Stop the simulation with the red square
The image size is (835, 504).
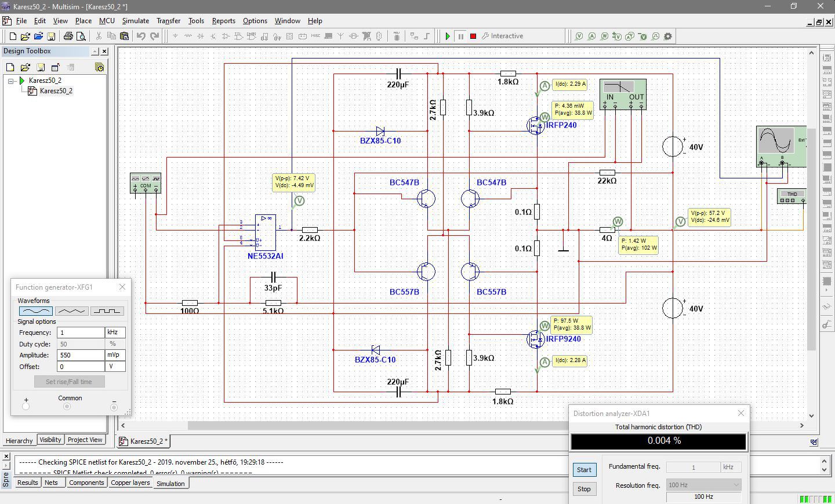tap(473, 36)
